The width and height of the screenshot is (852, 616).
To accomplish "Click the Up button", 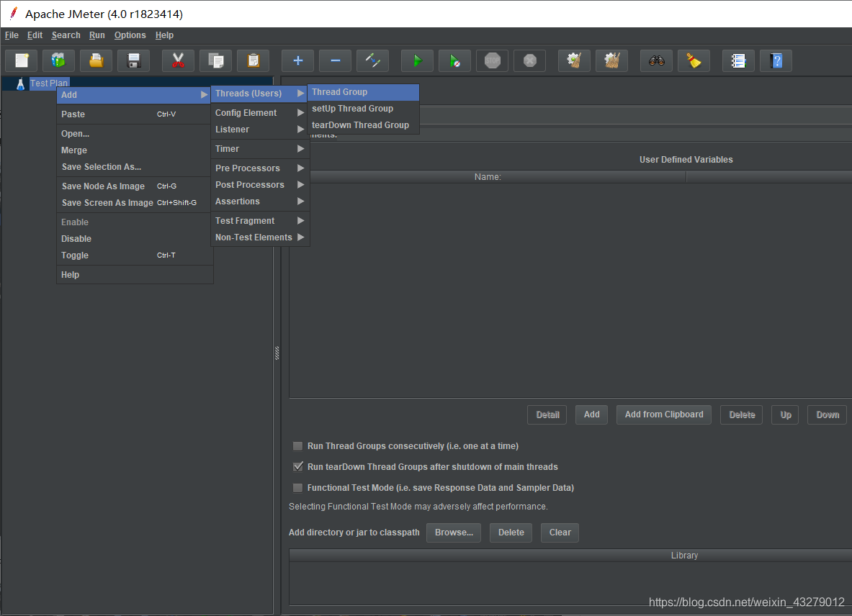I will tap(785, 415).
